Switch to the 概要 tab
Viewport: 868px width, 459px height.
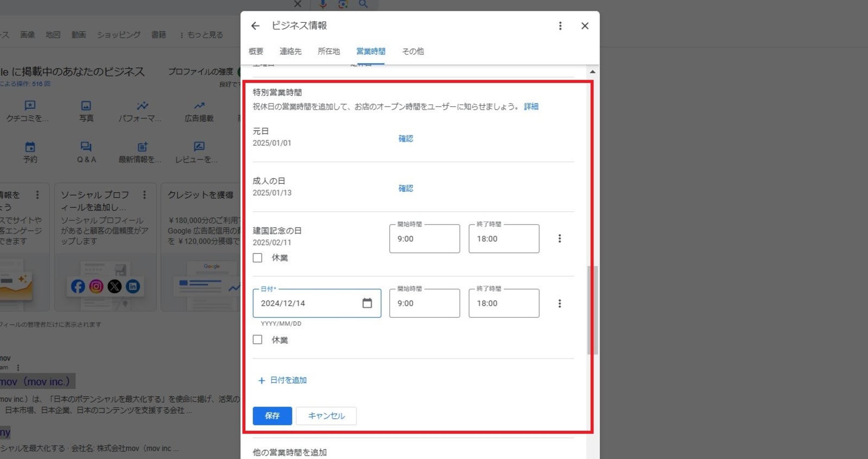tap(256, 51)
